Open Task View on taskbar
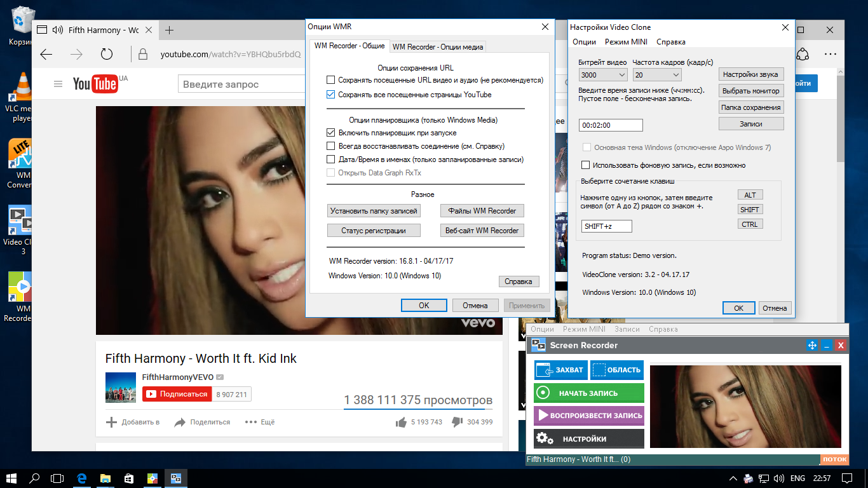The width and height of the screenshot is (868, 488). 58,478
